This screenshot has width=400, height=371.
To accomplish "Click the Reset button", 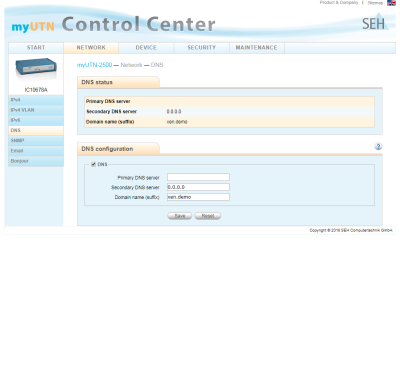I will pyautogui.click(x=208, y=216).
